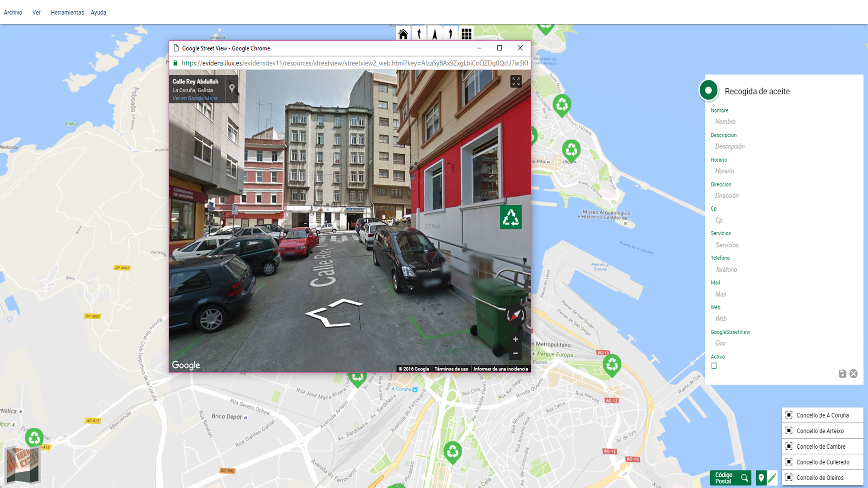Viewport: 868px width, 488px height.
Task: Click the cancel X icon in form
Action: (854, 374)
